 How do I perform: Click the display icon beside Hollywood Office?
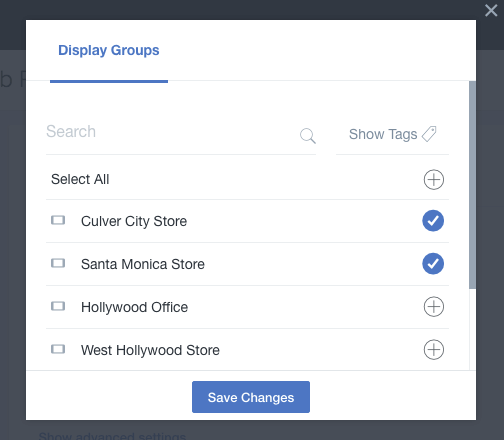(58, 306)
